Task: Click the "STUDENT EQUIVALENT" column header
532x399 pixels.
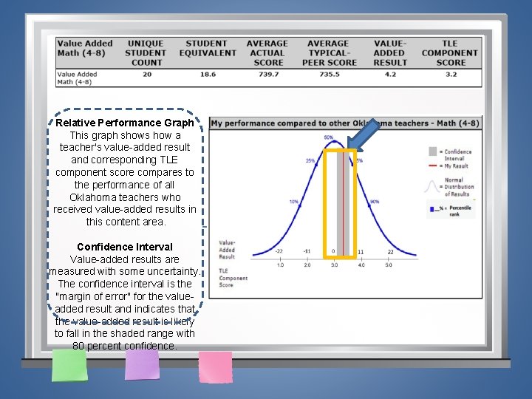Action: tap(208, 48)
